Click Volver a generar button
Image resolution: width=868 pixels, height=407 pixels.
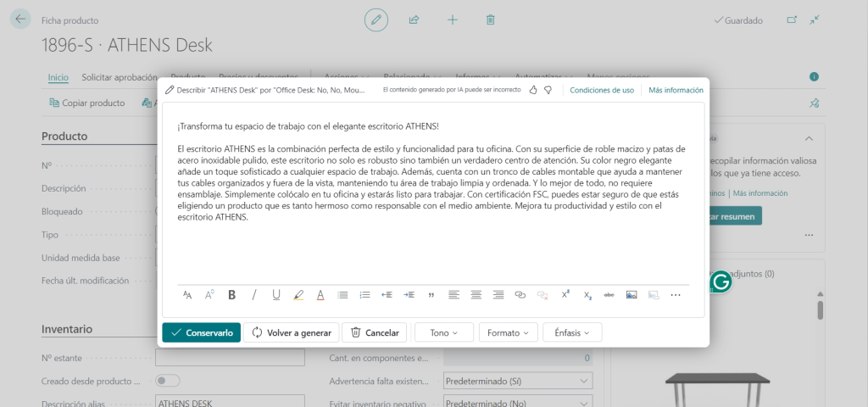pos(292,332)
